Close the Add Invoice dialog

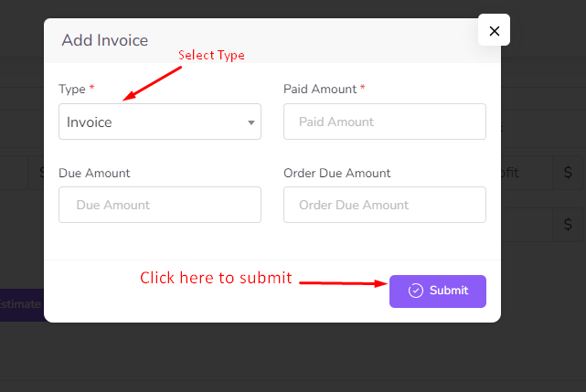pyautogui.click(x=494, y=31)
